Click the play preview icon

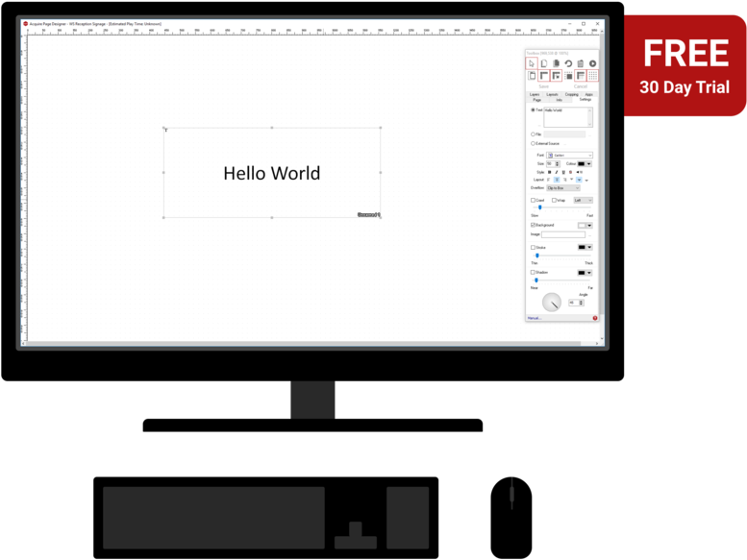[x=593, y=63]
